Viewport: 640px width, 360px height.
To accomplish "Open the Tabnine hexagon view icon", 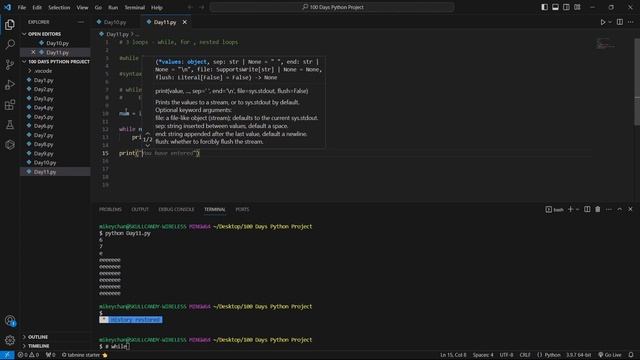I will click(x=10, y=144).
